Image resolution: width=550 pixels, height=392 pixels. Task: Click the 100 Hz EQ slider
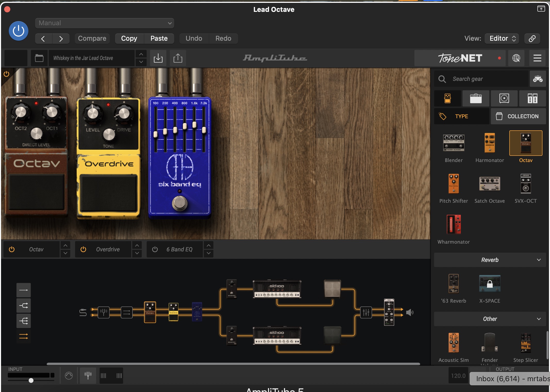tap(155, 134)
